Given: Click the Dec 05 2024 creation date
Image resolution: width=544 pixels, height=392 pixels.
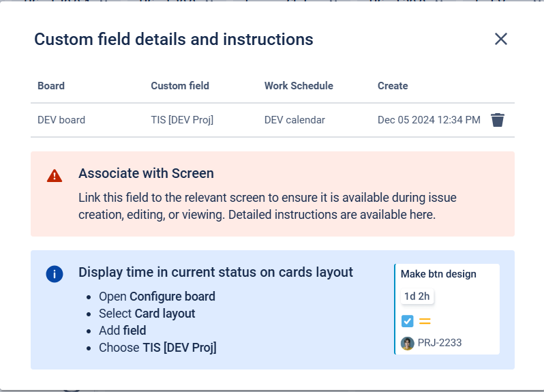Looking at the screenshot, I should [x=429, y=120].
